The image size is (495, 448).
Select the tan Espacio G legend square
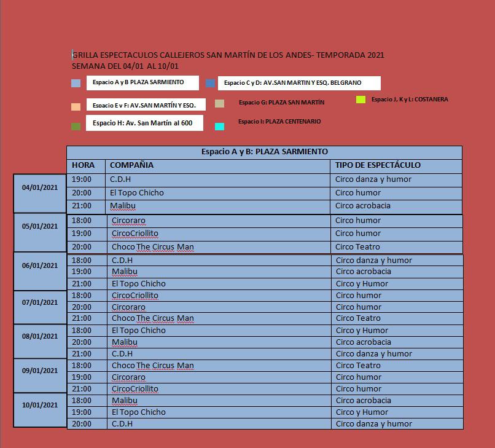[219, 104]
